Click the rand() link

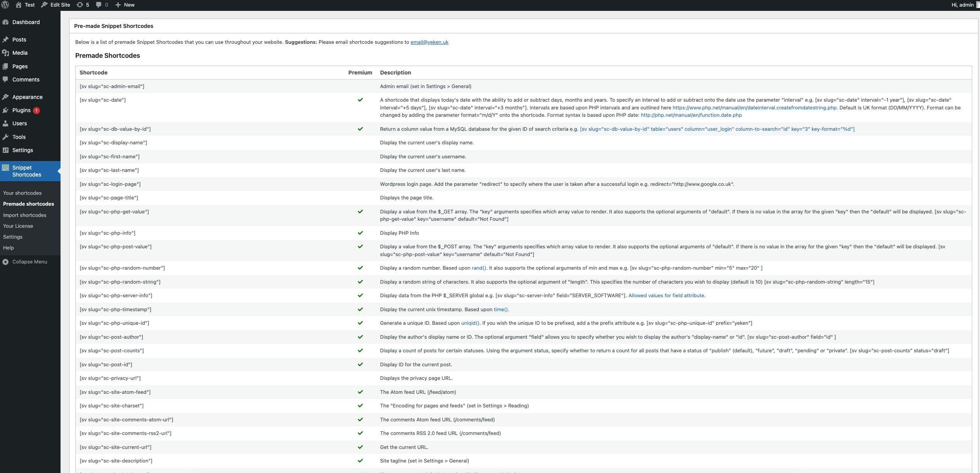[479, 268]
